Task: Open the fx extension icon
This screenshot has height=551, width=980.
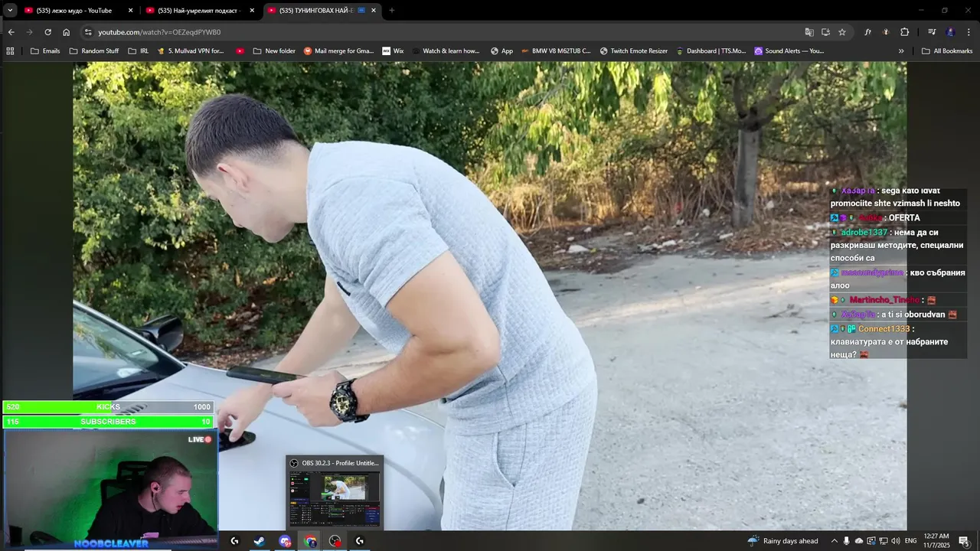Action: click(867, 32)
